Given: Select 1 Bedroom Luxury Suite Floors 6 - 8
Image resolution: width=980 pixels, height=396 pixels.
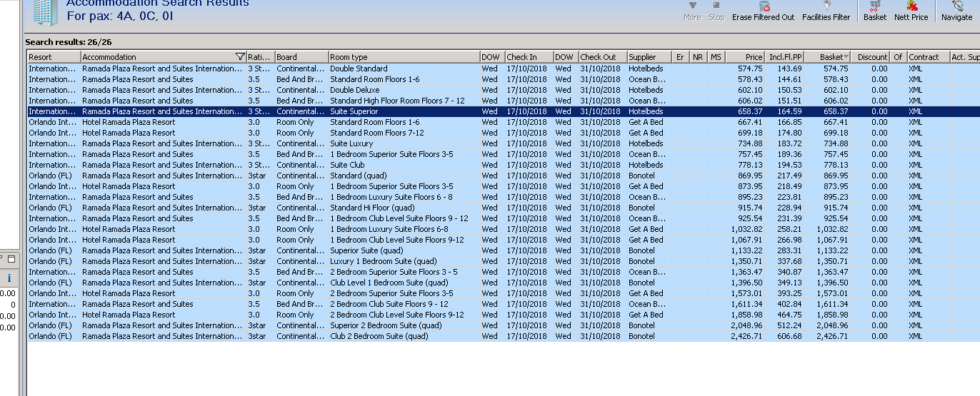Looking at the screenshot, I should (x=504, y=197).
